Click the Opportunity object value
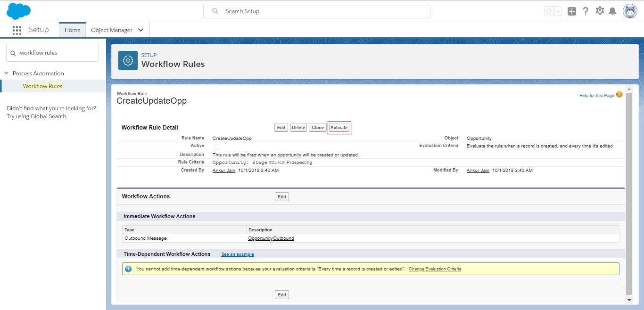This screenshot has width=644, height=310. click(479, 139)
